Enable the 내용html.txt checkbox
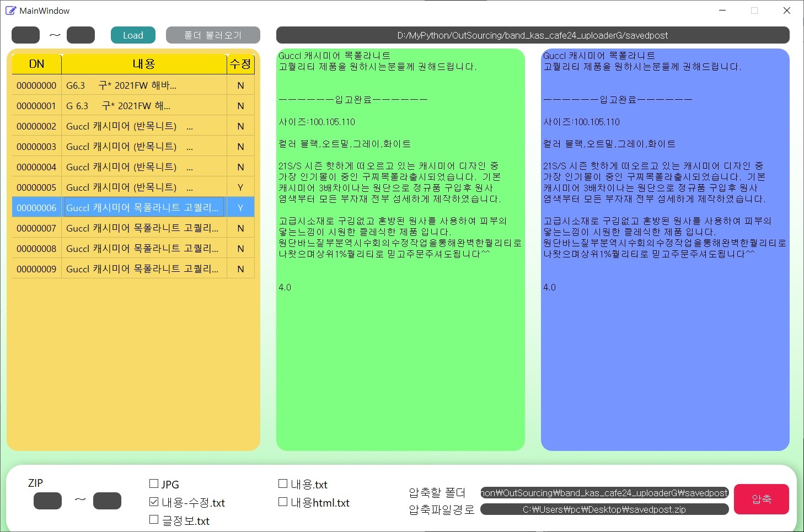 coord(283,502)
